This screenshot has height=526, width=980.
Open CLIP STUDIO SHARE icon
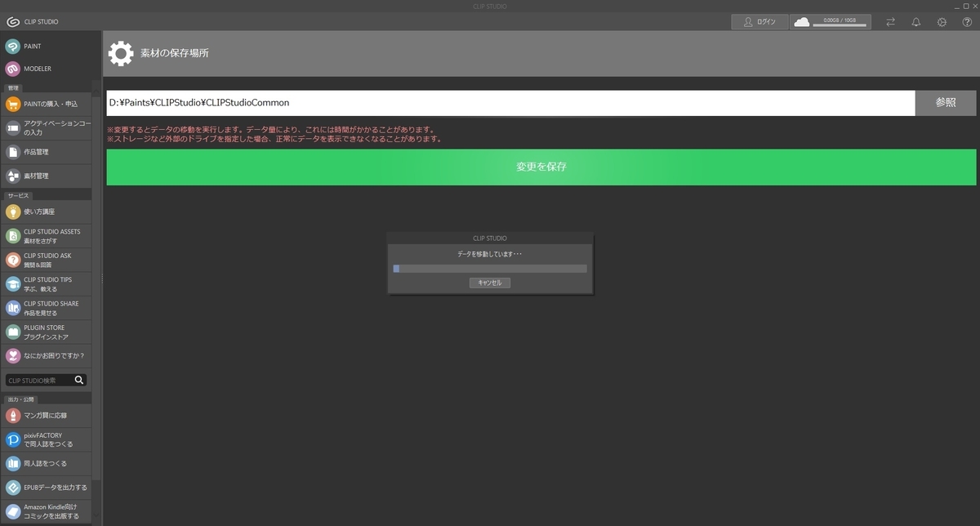coord(13,308)
